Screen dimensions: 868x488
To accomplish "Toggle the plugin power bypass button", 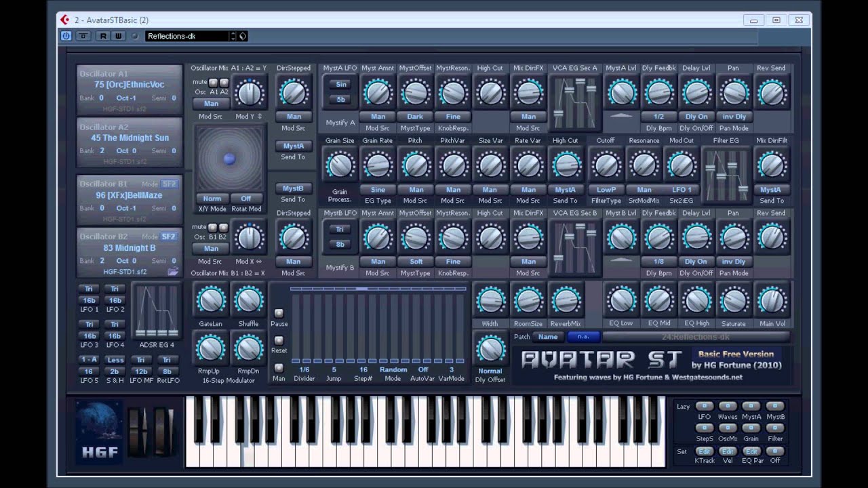I will coord(66,36).
